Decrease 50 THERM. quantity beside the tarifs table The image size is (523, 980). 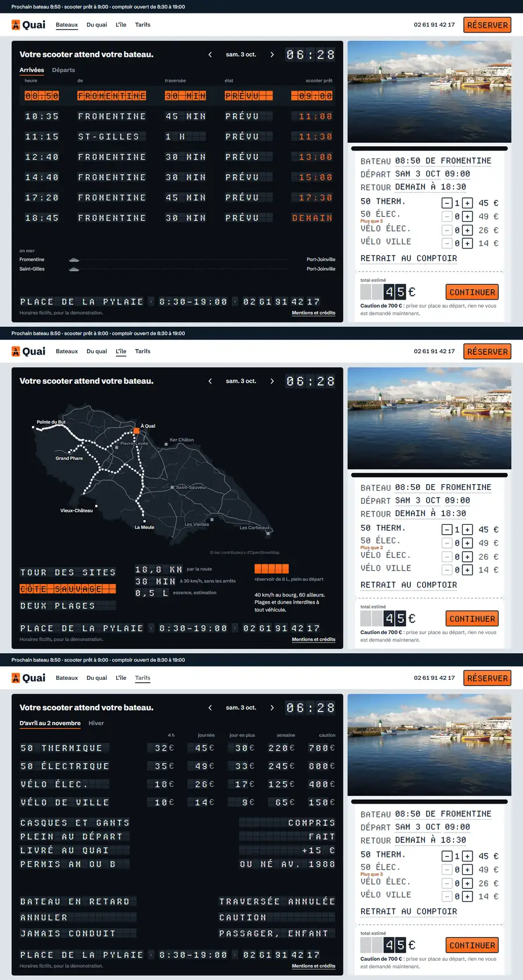(447, 856)
